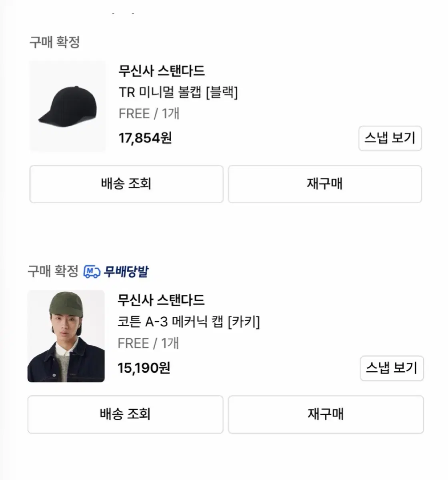
Task: Tap 스냅 보기 for the TR 미니멀 볼캡
Action: pos(390,138)
